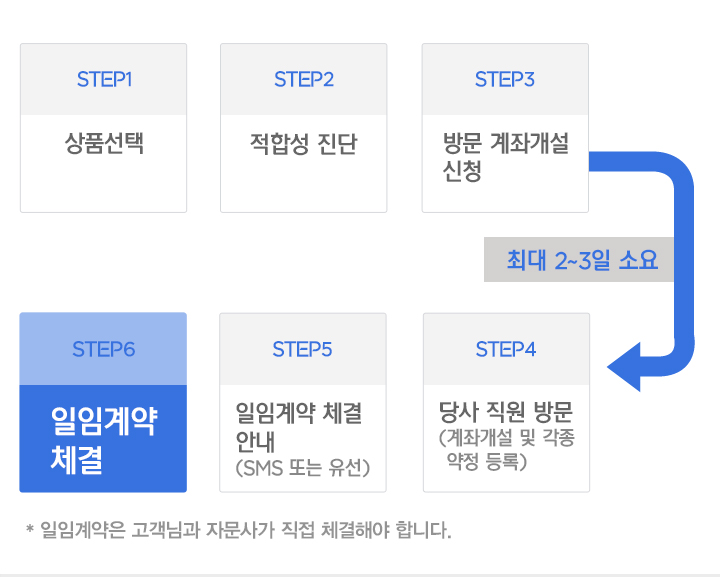Click the blue 일임계약 체결 box text
720x577 pixels.
point(103,438)
